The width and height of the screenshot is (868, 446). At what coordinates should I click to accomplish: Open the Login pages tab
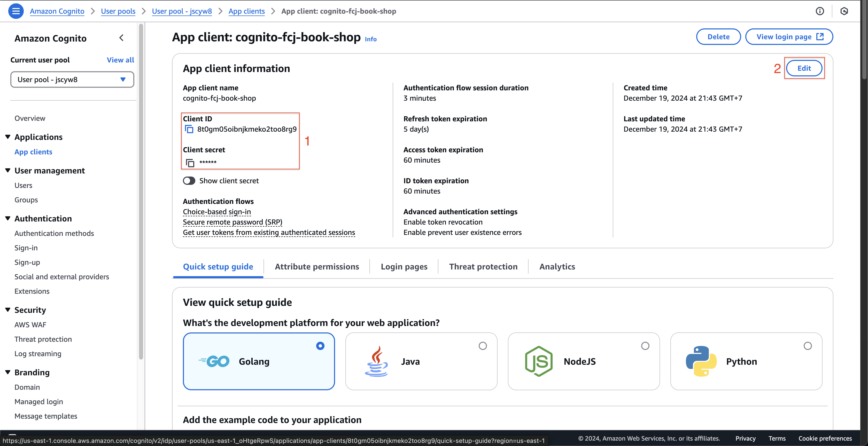[404, 267]
